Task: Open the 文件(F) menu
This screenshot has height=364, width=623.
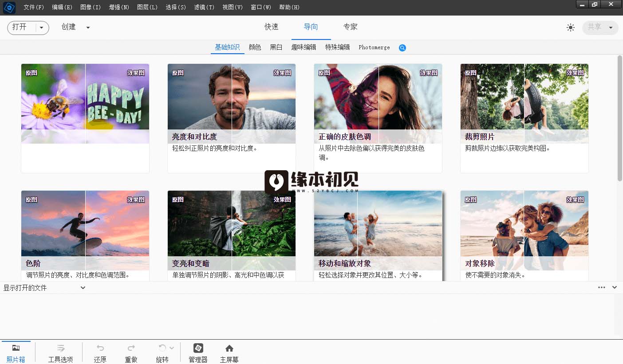Action: (x=34, y=8)
